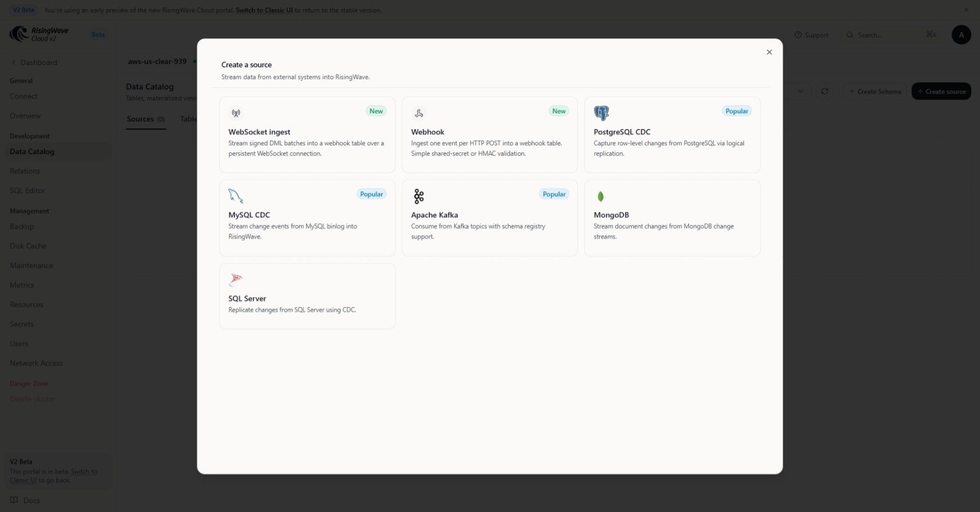Open Resources in the sidebar
The width and height of the screenshot is (980, 512).
27,305
